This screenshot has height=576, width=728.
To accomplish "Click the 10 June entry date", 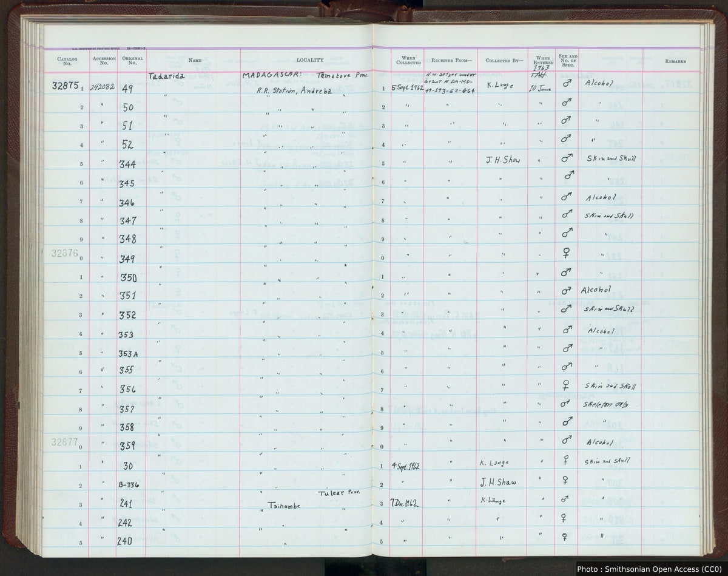I will tap(540, 88).
